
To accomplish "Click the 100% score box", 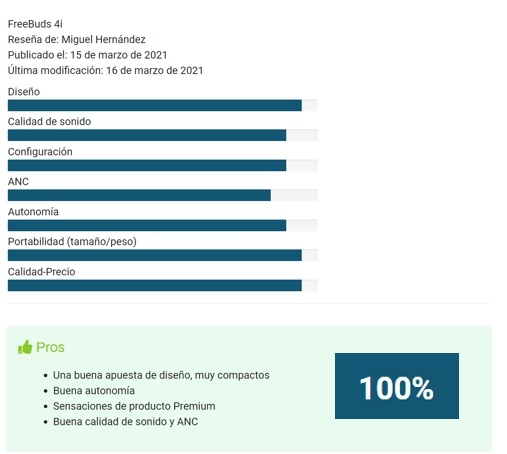I will 397,386.
